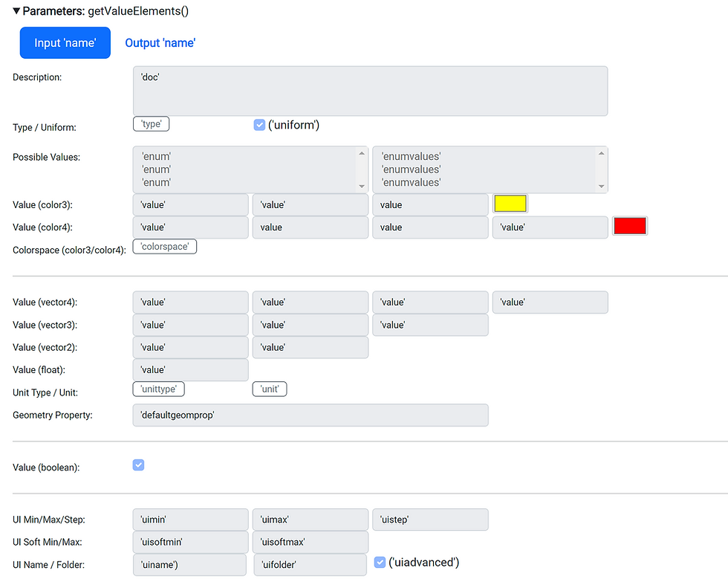
Task: Click the 'uisoftmin' field
Action: click(x=190, y=542)
